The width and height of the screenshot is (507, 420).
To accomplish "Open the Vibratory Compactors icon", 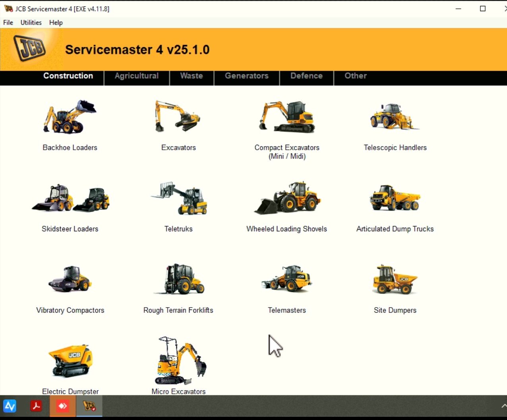I will tap(70, 279).
